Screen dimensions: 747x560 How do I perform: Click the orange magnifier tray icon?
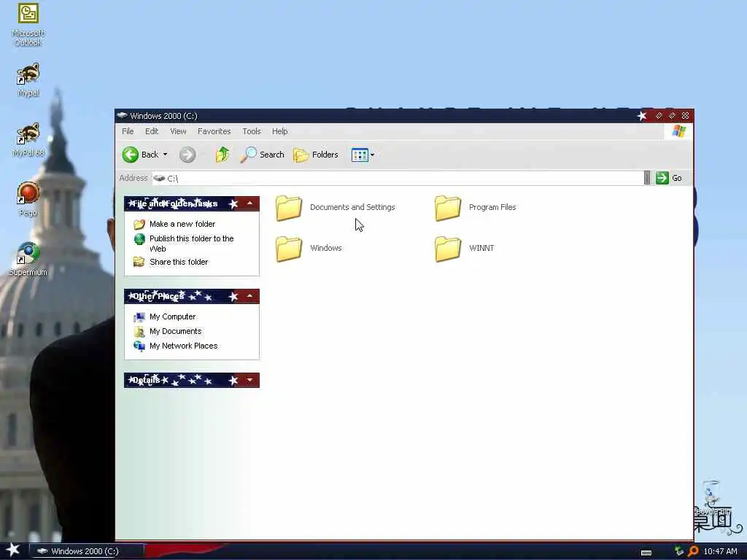[693, 551]
